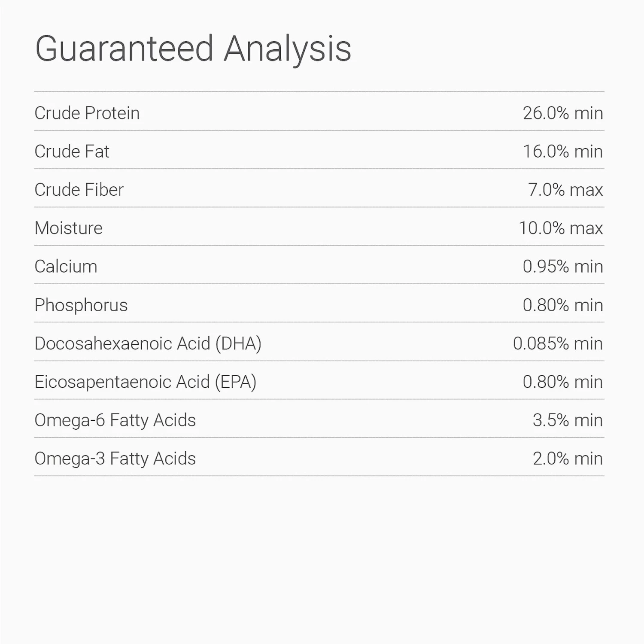Select the Crude Protein row label
Viewport: 644px width, 644px height.
click(87, 113)
